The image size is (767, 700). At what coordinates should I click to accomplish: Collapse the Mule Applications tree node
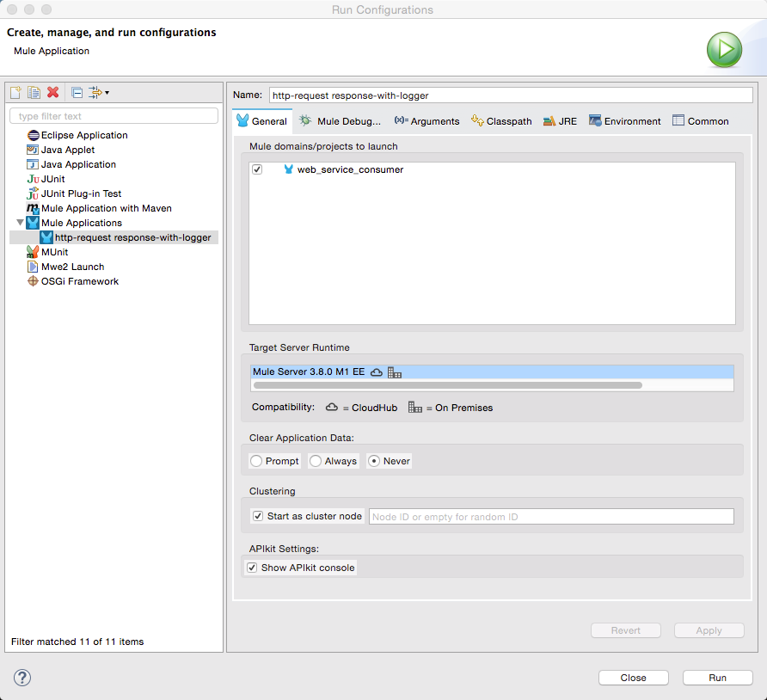[19, 222]
